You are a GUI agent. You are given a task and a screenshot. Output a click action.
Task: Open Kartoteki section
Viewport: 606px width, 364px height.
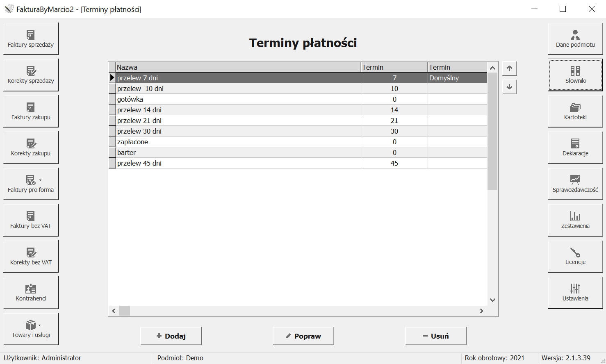point(575,111)
